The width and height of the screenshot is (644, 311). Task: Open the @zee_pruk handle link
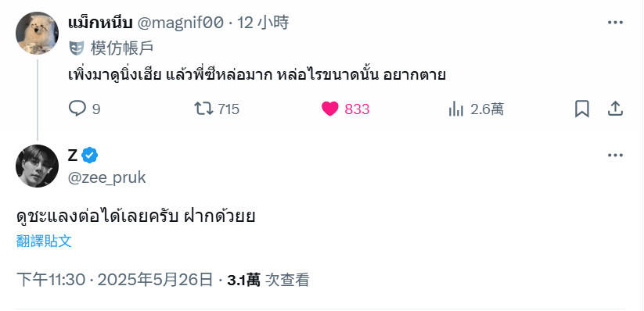(106, 177)
